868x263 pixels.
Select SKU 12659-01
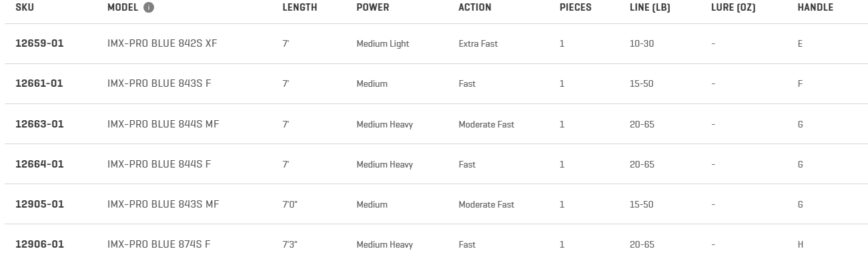tap(39, 43)
